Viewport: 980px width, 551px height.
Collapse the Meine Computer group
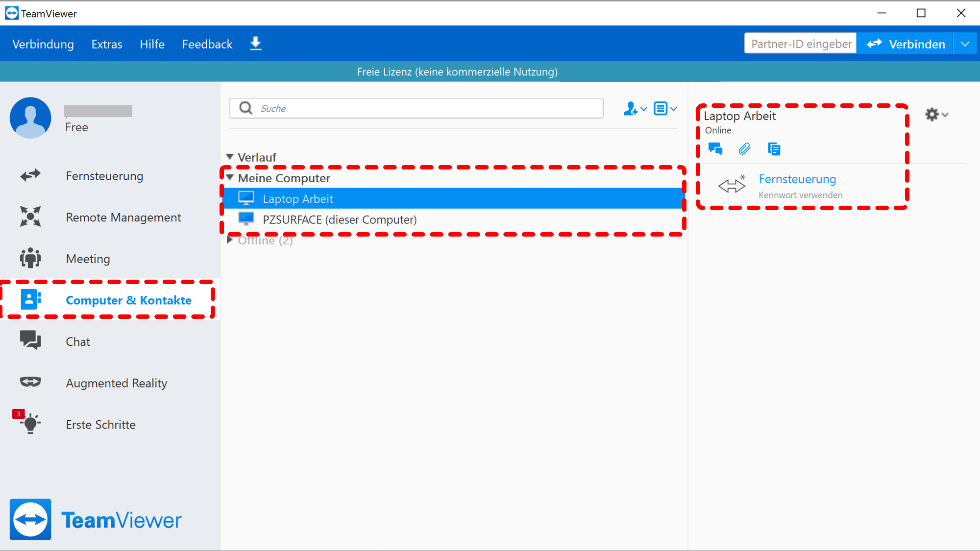(230, 178)
